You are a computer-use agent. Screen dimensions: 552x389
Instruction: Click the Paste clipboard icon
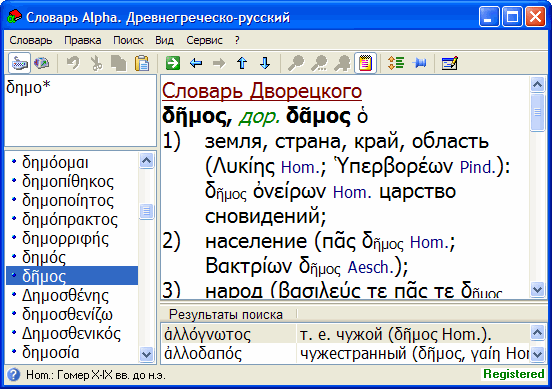click(x=142, y=63)
